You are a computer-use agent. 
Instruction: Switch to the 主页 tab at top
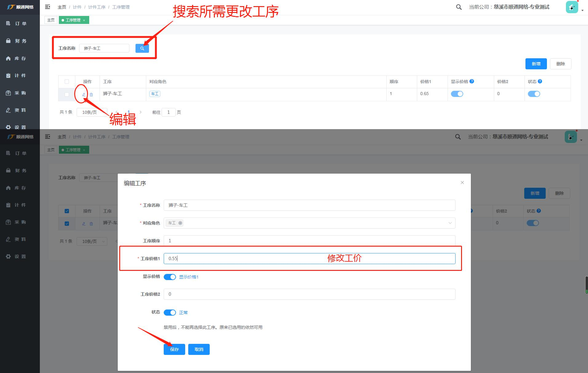51,20
